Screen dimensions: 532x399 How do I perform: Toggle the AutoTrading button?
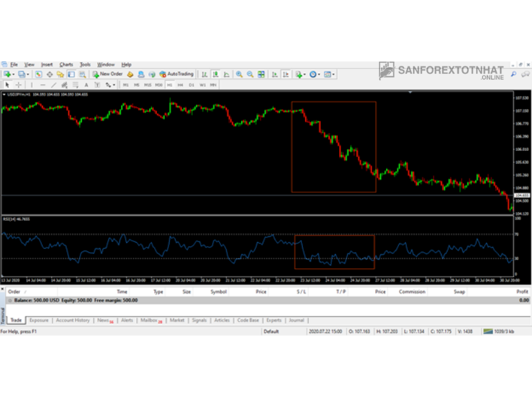point(176,74)
